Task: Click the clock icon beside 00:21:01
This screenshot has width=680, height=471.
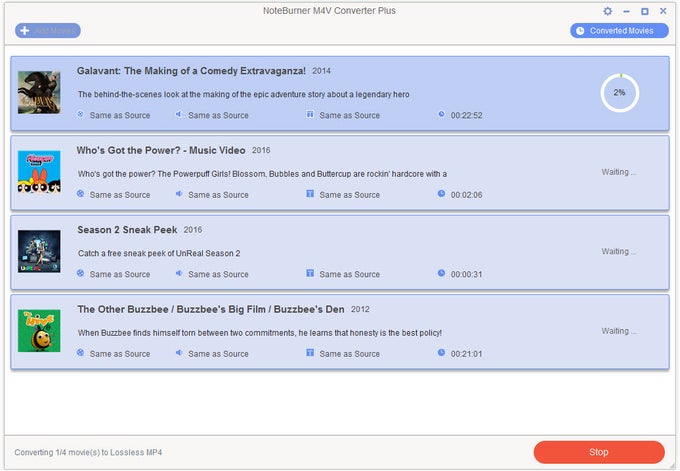Action: [441, 352]
